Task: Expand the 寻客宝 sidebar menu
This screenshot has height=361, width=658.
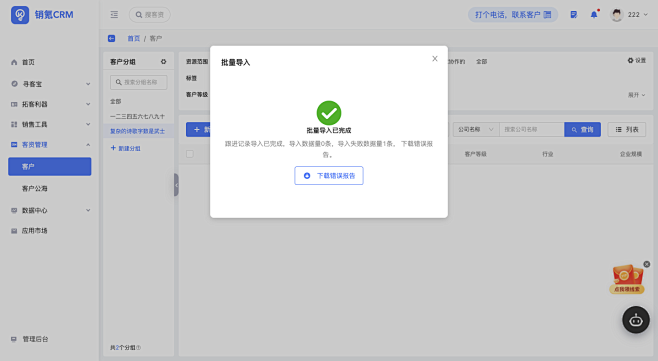Action: pos(50,84)
